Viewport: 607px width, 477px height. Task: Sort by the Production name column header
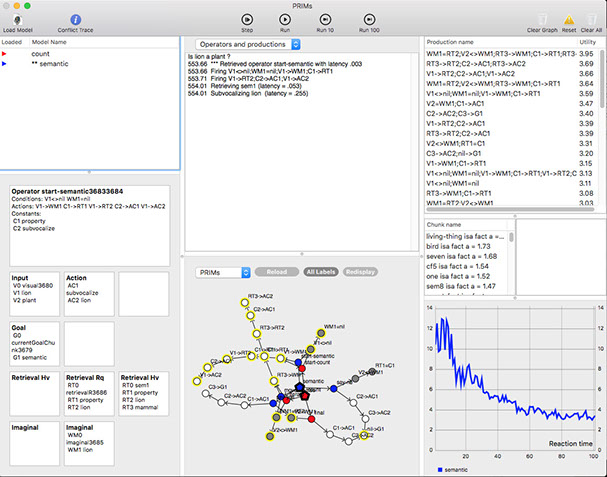point(450,42)
